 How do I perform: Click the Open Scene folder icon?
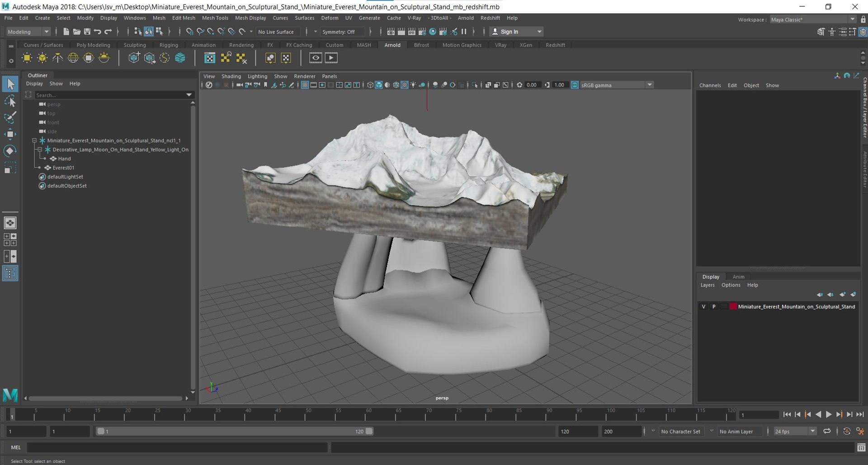(76, 32)
